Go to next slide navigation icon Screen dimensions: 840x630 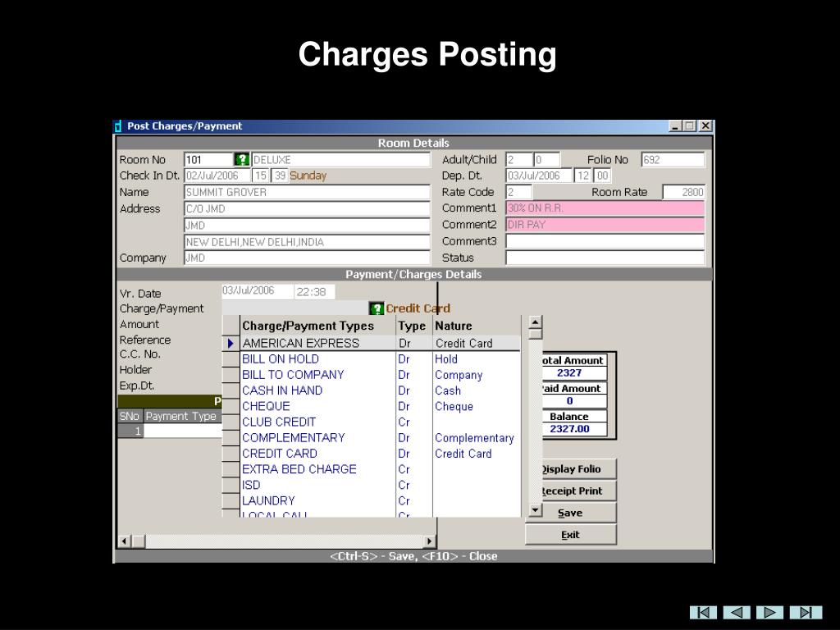point(769,612)
